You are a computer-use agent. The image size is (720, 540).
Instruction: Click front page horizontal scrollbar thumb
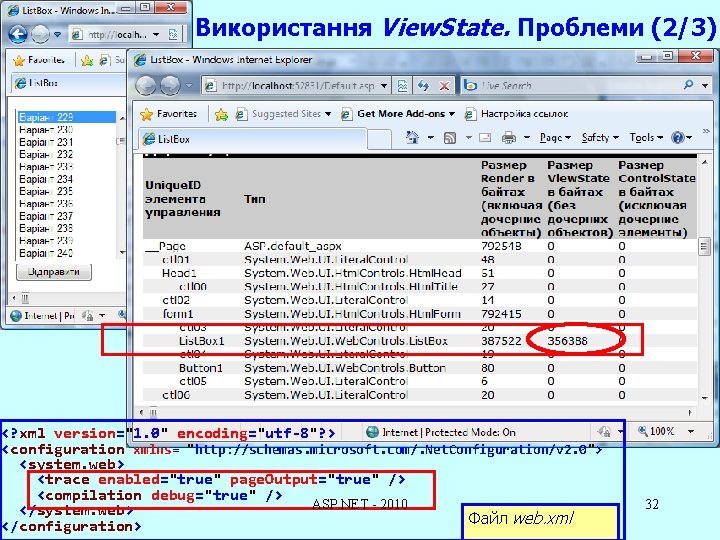(x=153, y=413)
